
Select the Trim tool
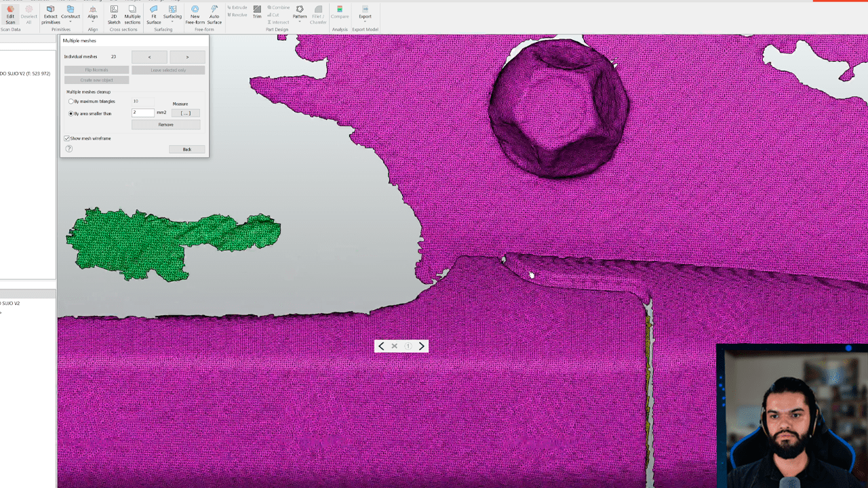point(257,11)
